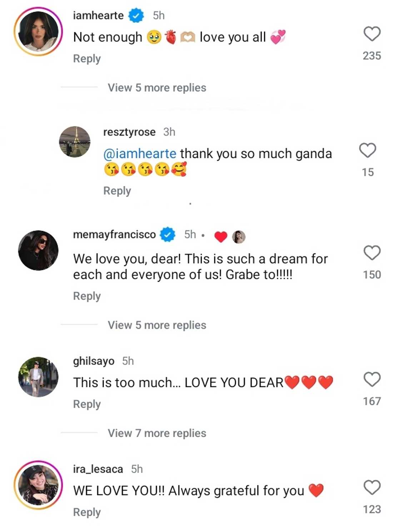
Task: Reply to iamhearte's comment
Action: (87, 59)
